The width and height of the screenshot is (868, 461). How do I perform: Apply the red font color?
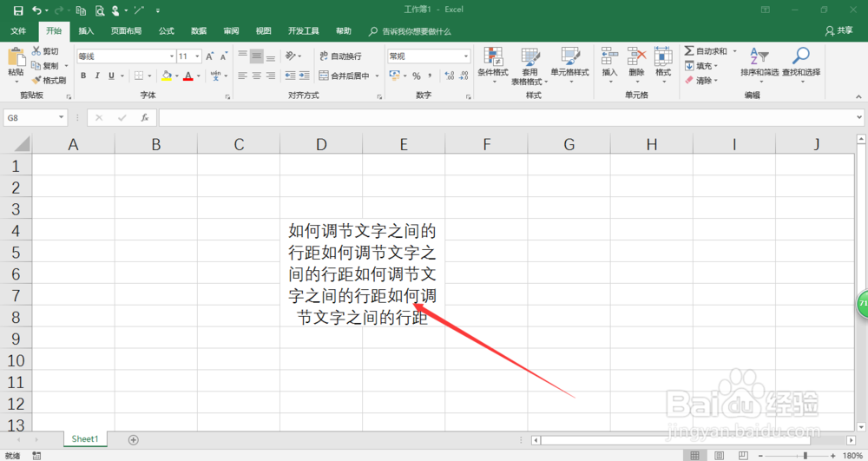tap(188, 76)
